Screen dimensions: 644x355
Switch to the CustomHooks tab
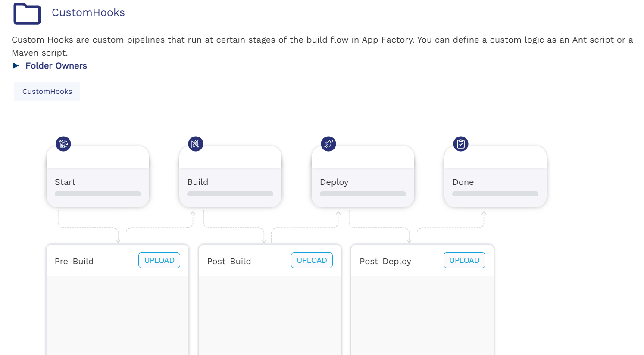click(x=47, y=92)
